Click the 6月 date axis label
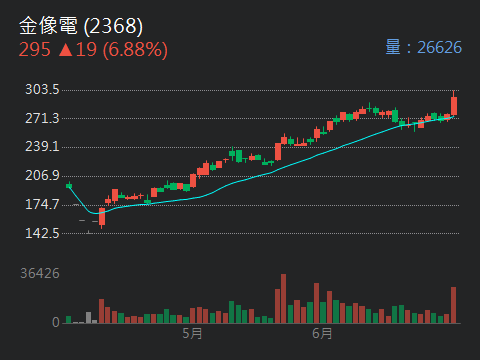 (322, 333)
